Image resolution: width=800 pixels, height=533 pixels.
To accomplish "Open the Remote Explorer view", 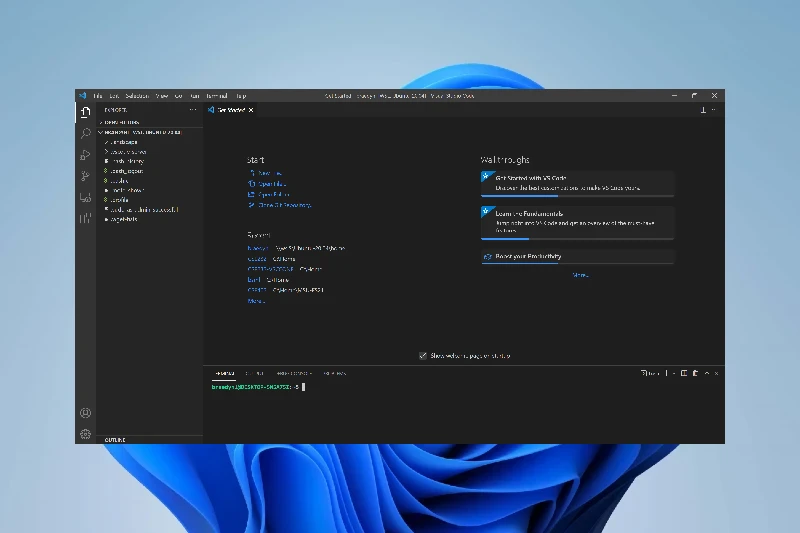I will [x=85, y=197].
